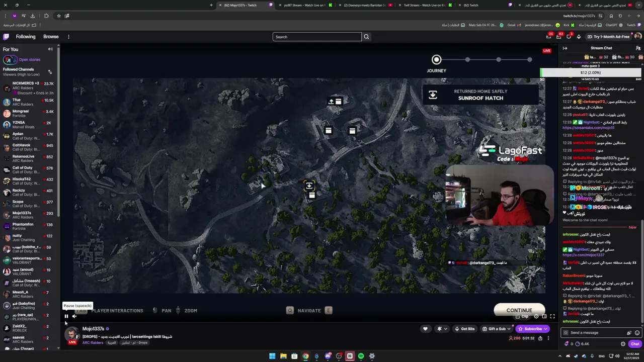Toggle theatre mode in player
This screenshot has width=644, height=362.
coord(544,316)
